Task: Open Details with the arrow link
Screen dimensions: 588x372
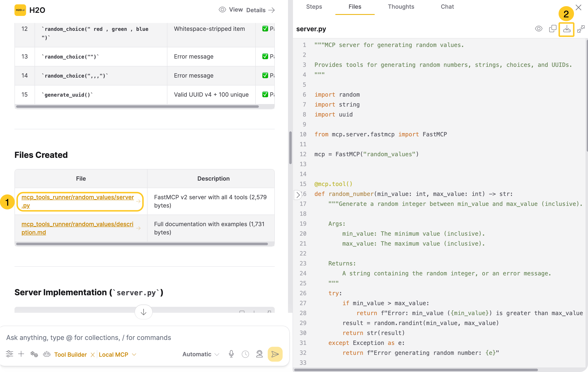Action: click(x=260, y=10)
